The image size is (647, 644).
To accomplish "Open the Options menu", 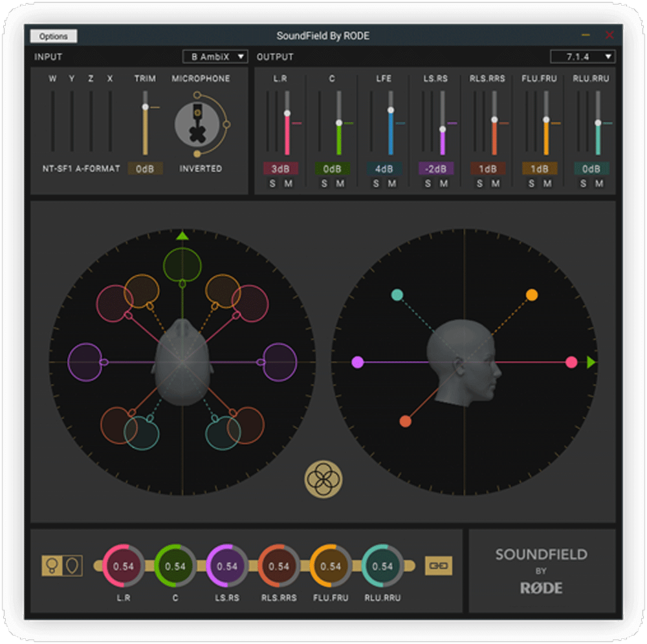I will [x=53, y=36].
